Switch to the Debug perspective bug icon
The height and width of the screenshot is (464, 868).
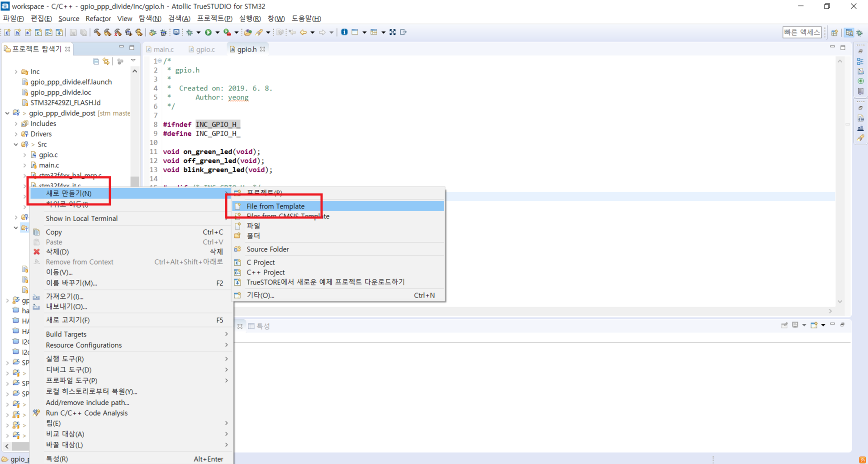(x=859, y=33)
